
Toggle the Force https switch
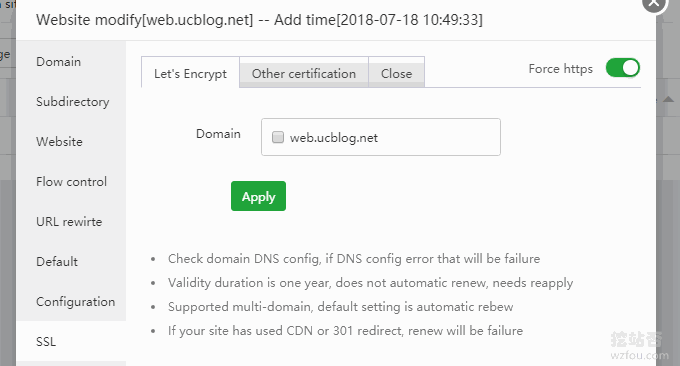coord(623,68)
